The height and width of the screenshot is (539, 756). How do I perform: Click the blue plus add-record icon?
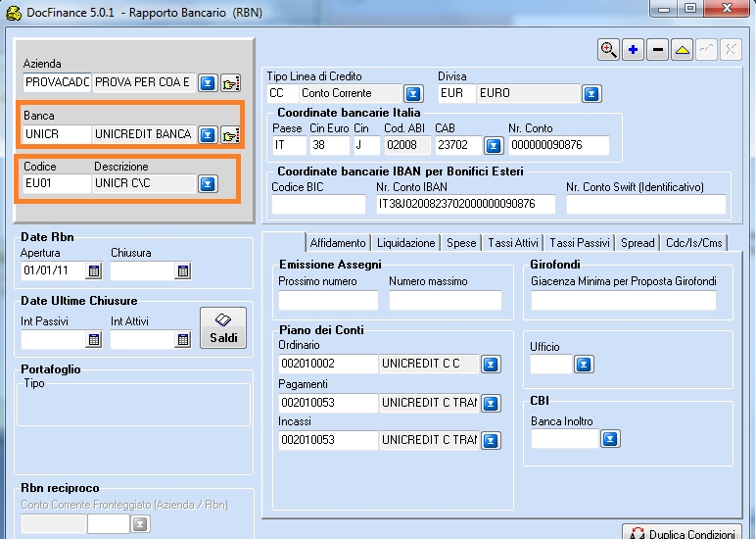click(x=633, y=50)
